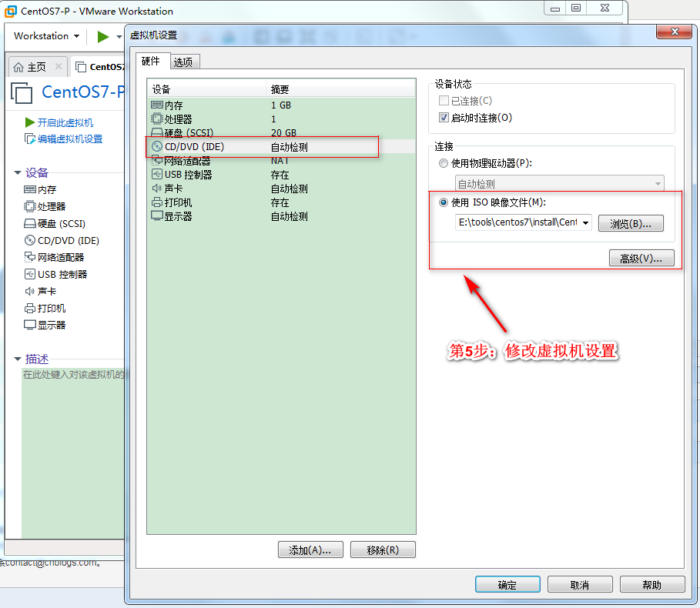Click the 帮助 help button
This screenshot has height=608, width=700.
point(652,584)
